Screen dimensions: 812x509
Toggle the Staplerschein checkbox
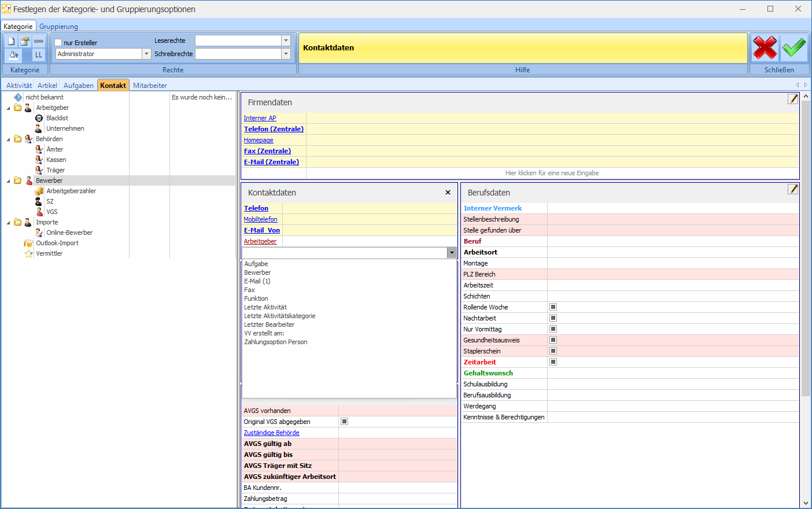553,351
